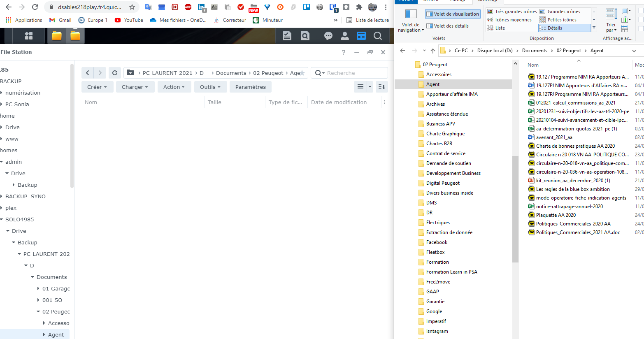The height and width of the screenshot is (339, 644).
Task: Click the Paramètres button
Action: [x=250, y=87]
